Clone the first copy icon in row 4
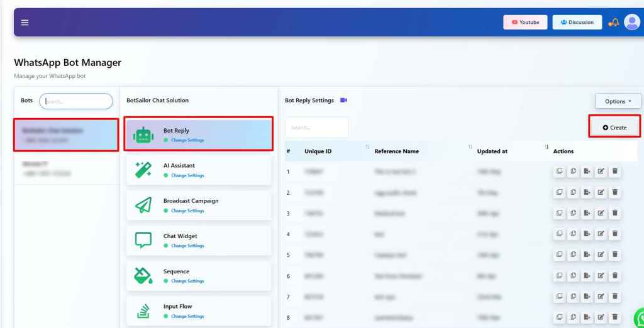 click(x=558, y=234)
